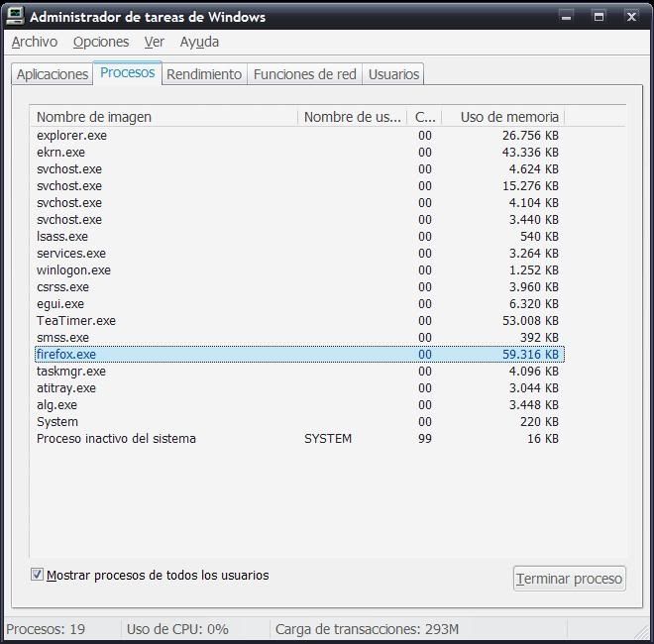Switch to the Usuarios tab

coord(393,74)
